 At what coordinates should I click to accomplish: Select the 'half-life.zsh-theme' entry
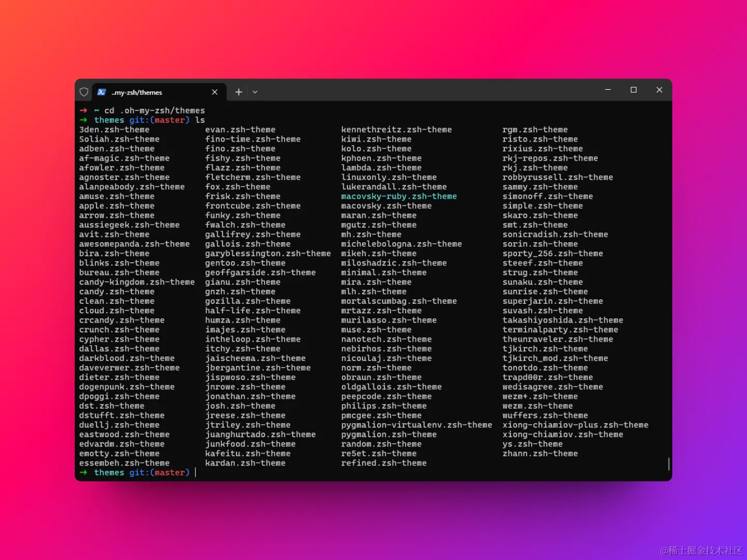253,311
